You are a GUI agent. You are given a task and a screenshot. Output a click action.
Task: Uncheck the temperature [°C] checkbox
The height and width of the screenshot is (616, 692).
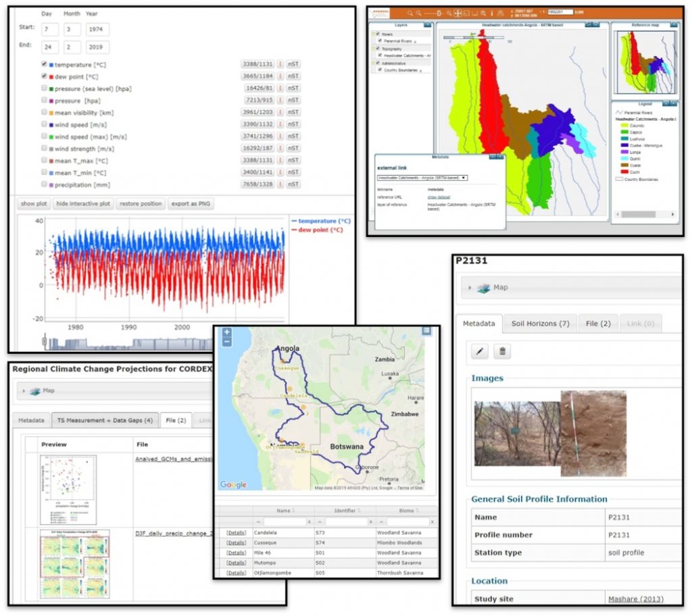point(45,64)
